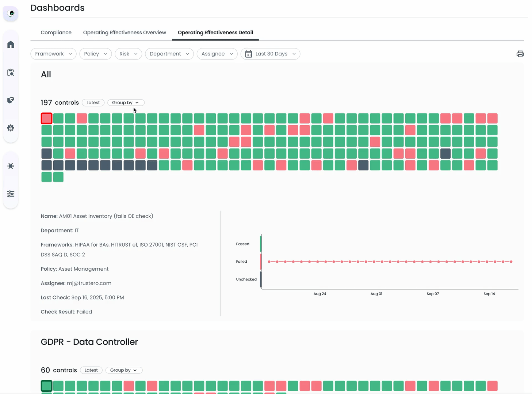Click the red Failed legend bar on chart
The image size is (532, 394).
pyautogui.click(x=261, y=262)
